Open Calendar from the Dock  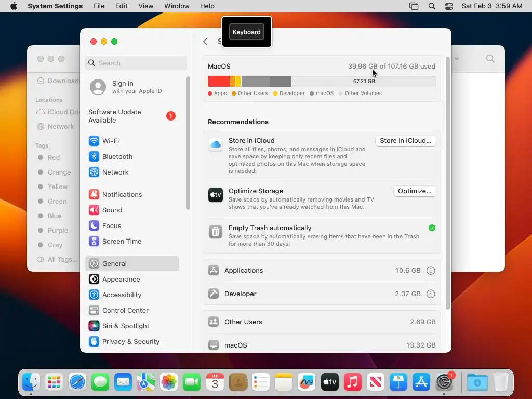(215, 382)
